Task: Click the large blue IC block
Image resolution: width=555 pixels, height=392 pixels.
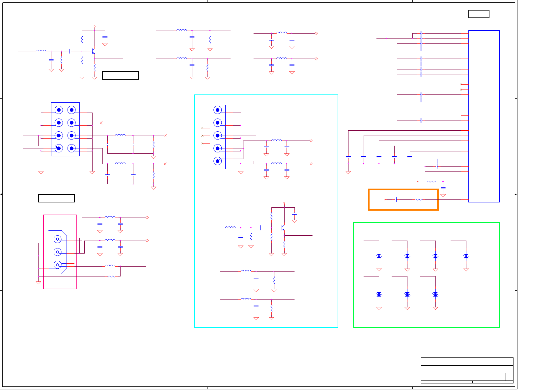Action: pyautogui.click(x=484, y=116)
